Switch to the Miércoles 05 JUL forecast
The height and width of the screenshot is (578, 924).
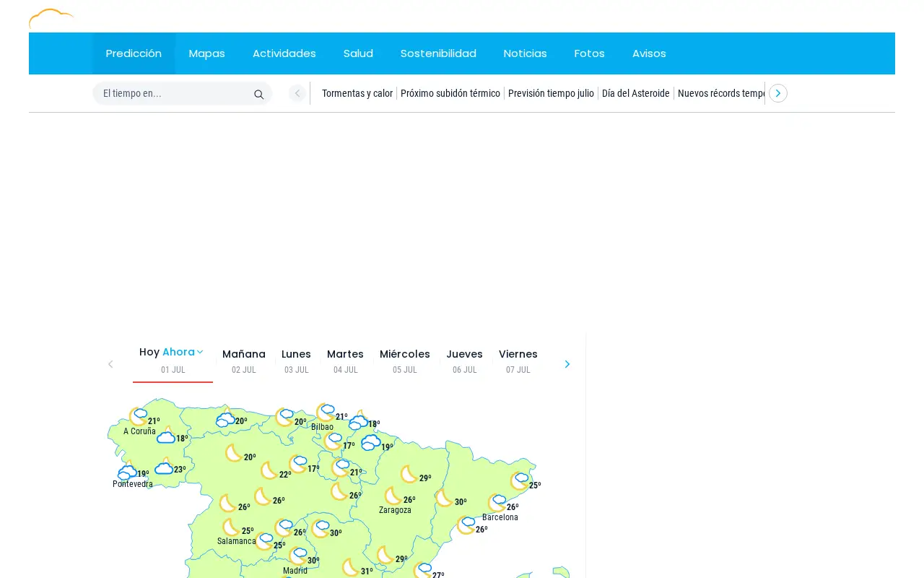405,361
